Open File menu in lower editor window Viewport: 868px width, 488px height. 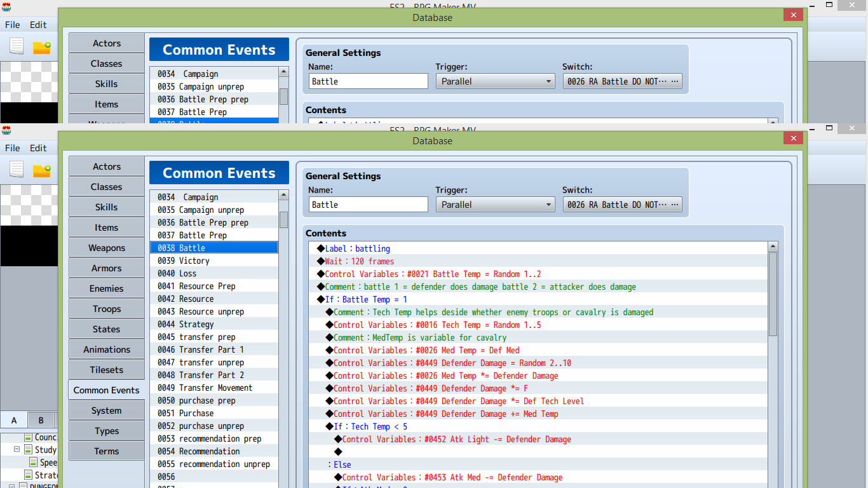[13, 148]
